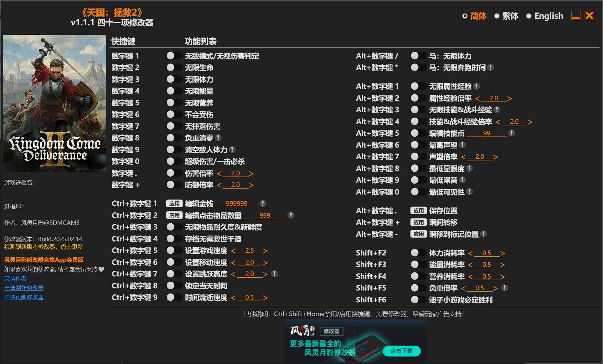Click the info icon beside 最低显眼度

click(469, 168)
